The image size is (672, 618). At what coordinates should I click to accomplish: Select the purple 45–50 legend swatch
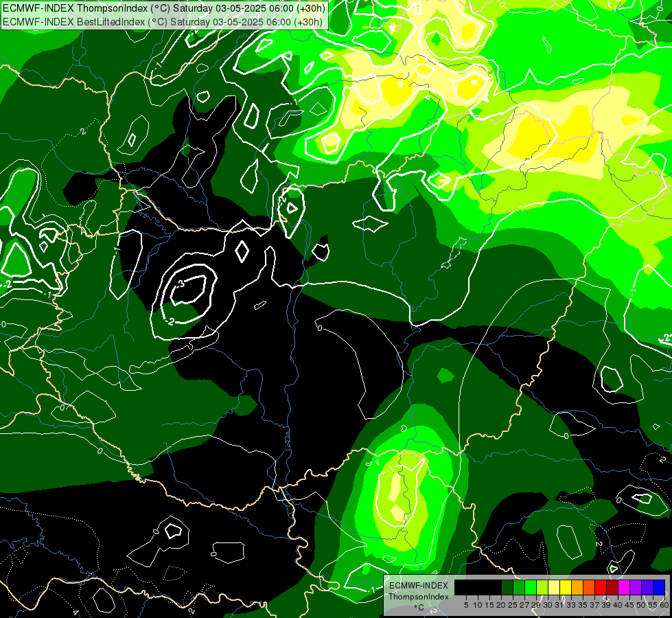(636, 587)
